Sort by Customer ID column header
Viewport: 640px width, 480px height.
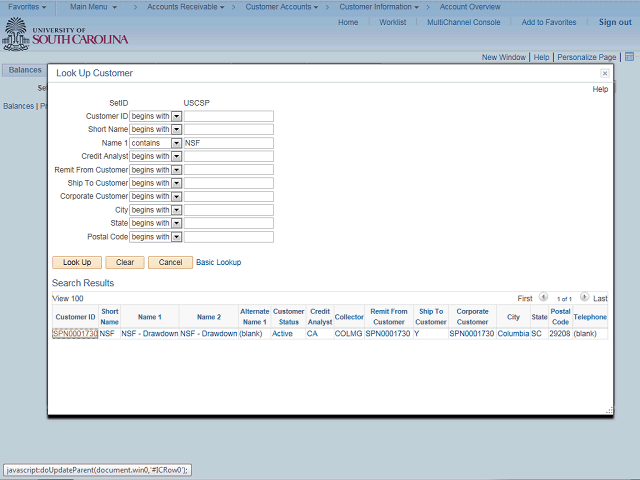tap(75, 317)
